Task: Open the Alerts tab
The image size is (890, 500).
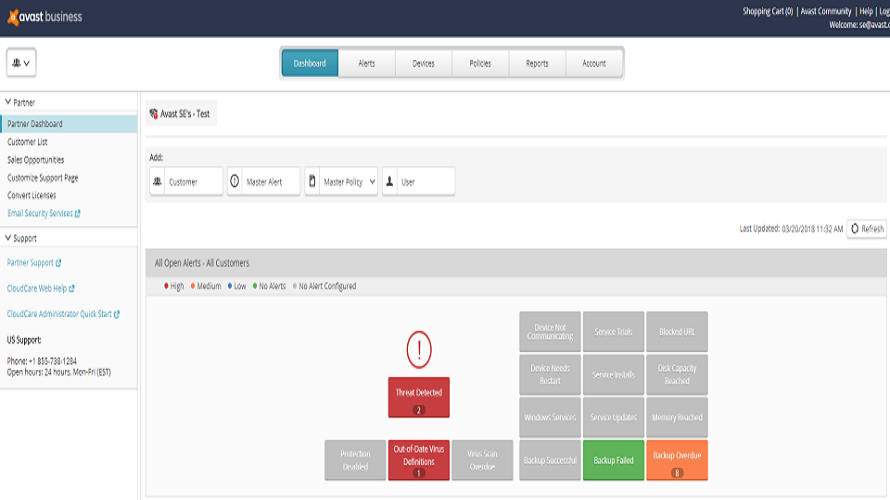Action: click(367, 63)
